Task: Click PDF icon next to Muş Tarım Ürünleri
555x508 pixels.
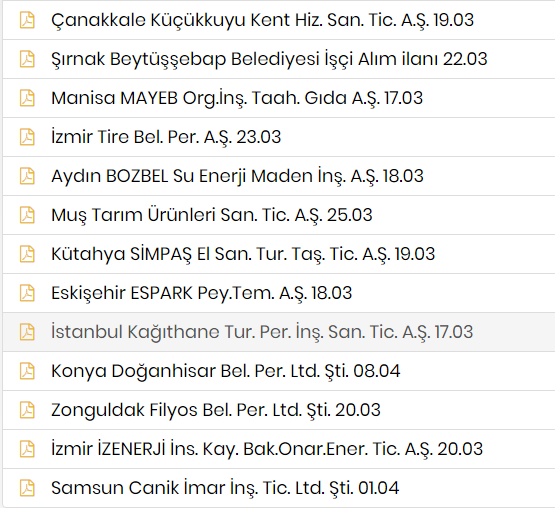Action: click(x=27, y=215)
